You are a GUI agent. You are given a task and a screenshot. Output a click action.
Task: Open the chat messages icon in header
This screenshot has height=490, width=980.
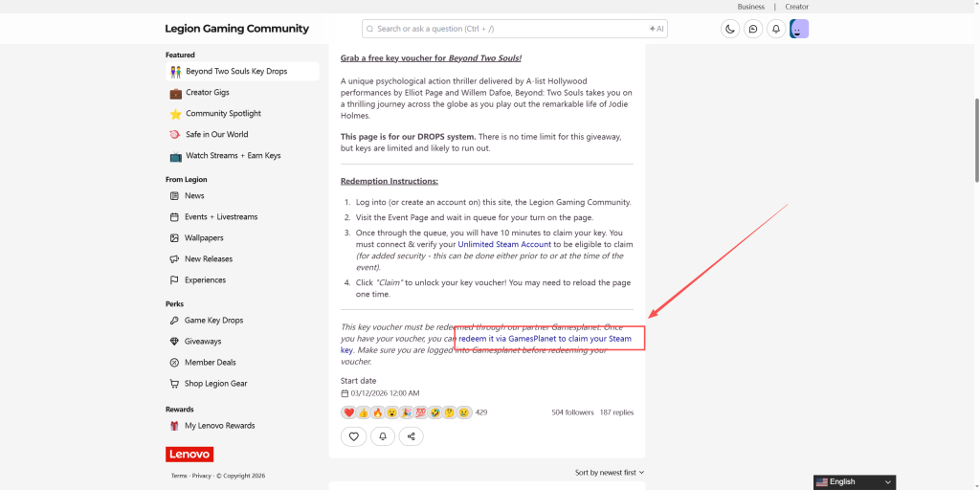[753, 29]
